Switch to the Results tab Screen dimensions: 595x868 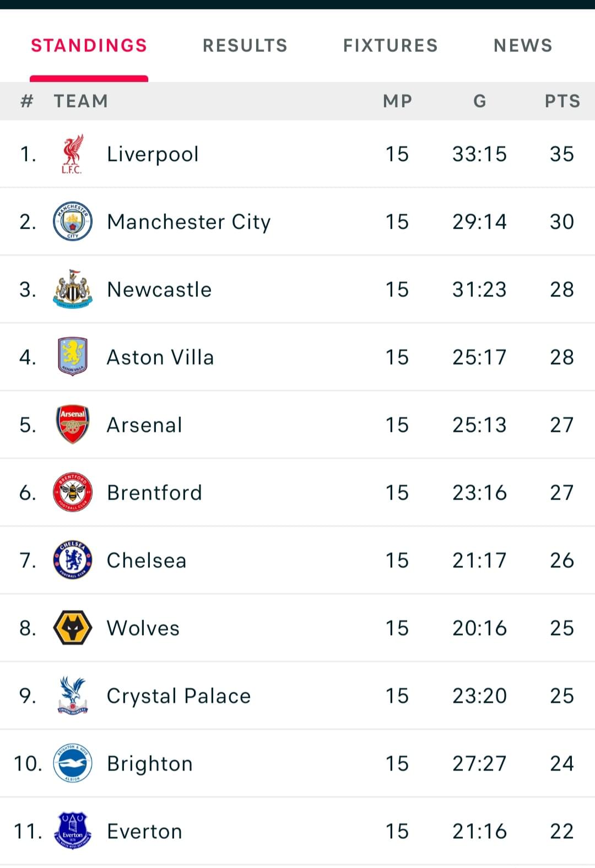pos(245,45)
